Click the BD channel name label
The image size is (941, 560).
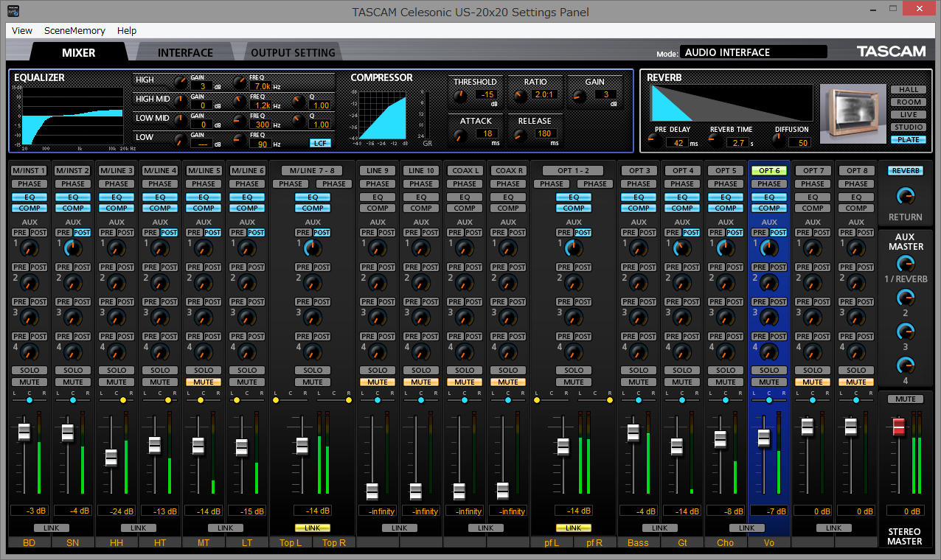29,543
